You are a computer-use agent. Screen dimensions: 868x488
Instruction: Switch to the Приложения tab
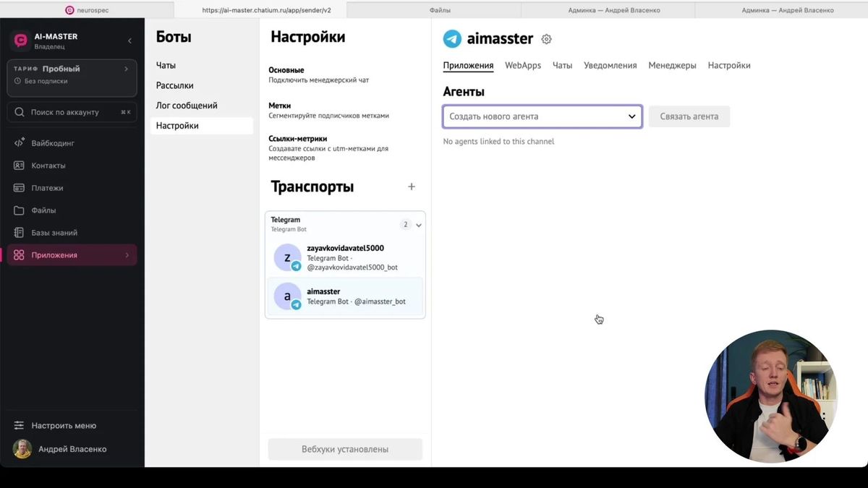point(468,65)
